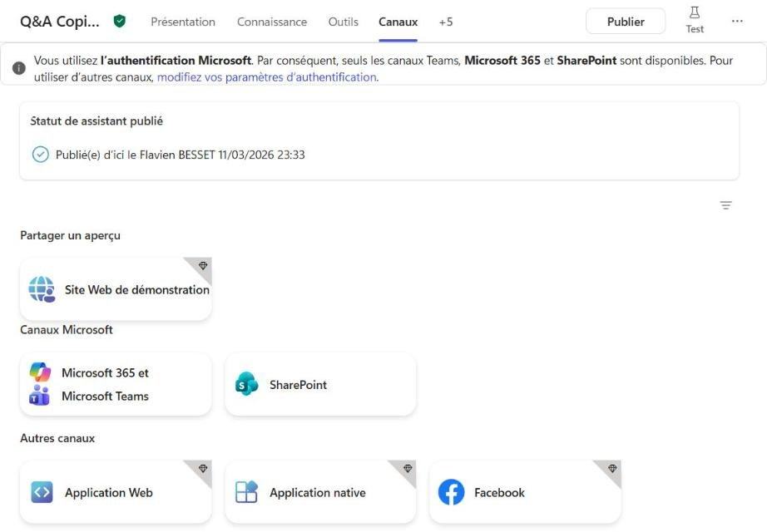Click the Microsoft 365 Copilot icon
767x532 pixels.
tap(40, 372)
